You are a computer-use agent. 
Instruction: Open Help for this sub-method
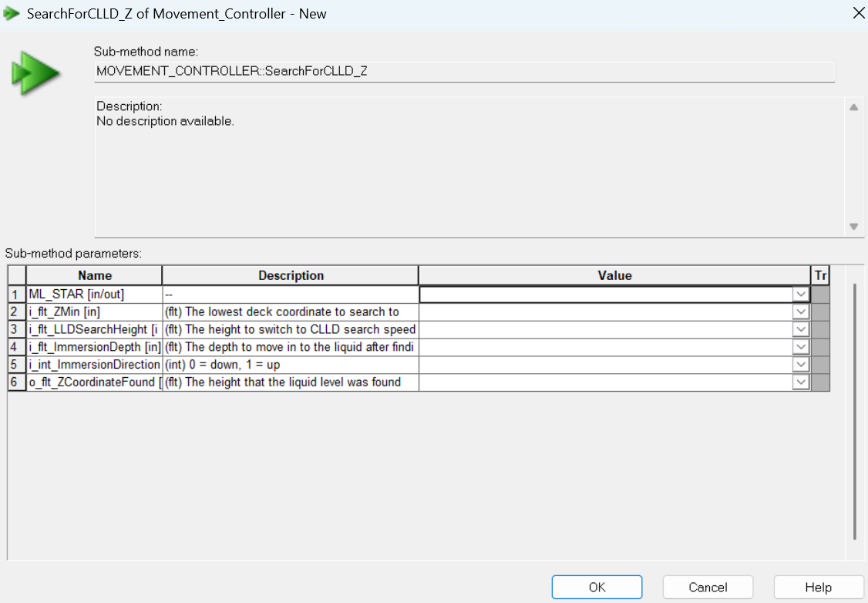click(x=818, y=587)
